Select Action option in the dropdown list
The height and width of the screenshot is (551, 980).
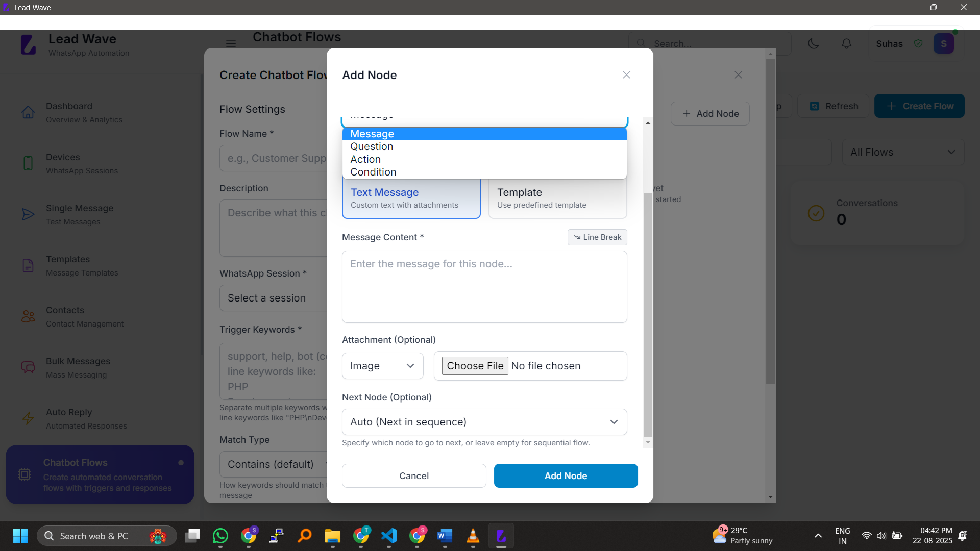click(x=365, y=159)
